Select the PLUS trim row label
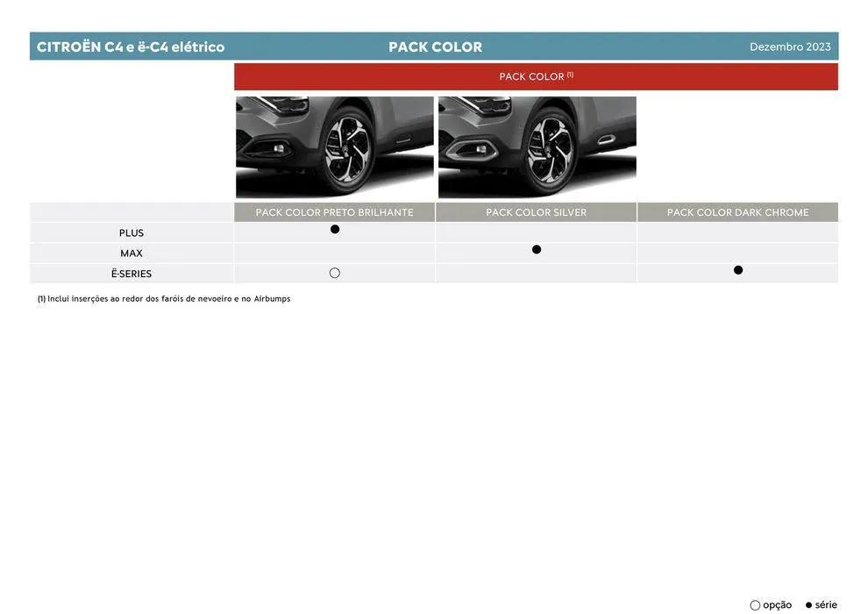The image size is (868, 614). (131, 232)
